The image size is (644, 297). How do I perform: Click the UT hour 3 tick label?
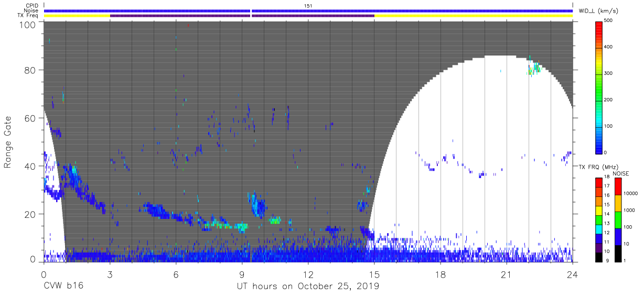(110, 274)
